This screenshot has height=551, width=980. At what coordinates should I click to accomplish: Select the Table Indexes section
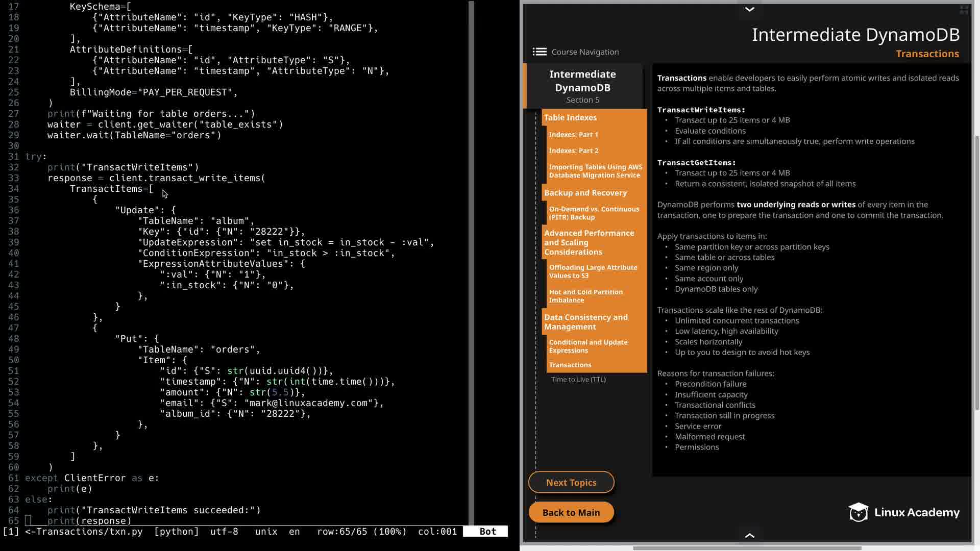coord(570,118)
